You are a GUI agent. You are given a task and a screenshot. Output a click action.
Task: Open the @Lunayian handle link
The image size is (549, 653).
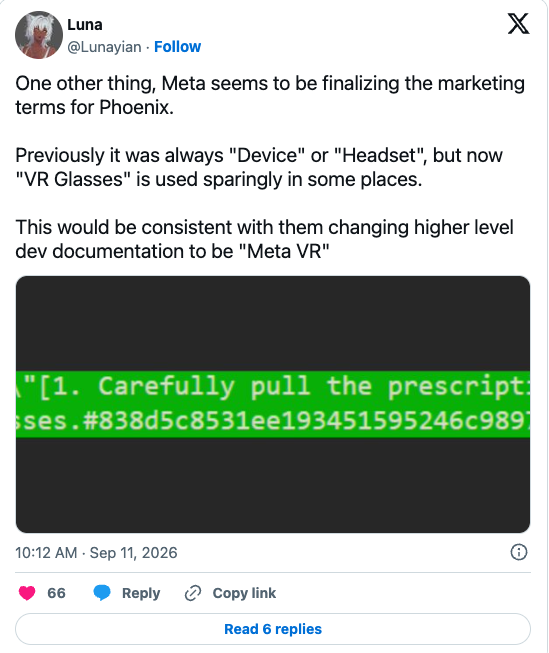[104, 47]
